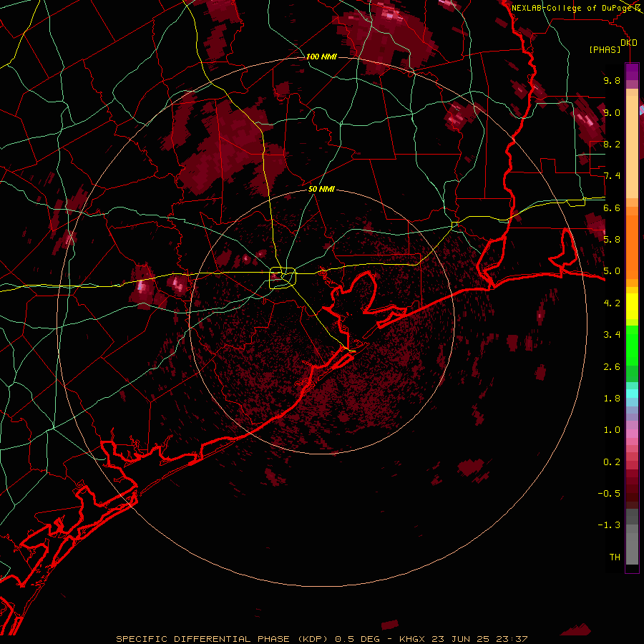
Task: Pick the purple segment at the color bar top
Action: [632, 72]
